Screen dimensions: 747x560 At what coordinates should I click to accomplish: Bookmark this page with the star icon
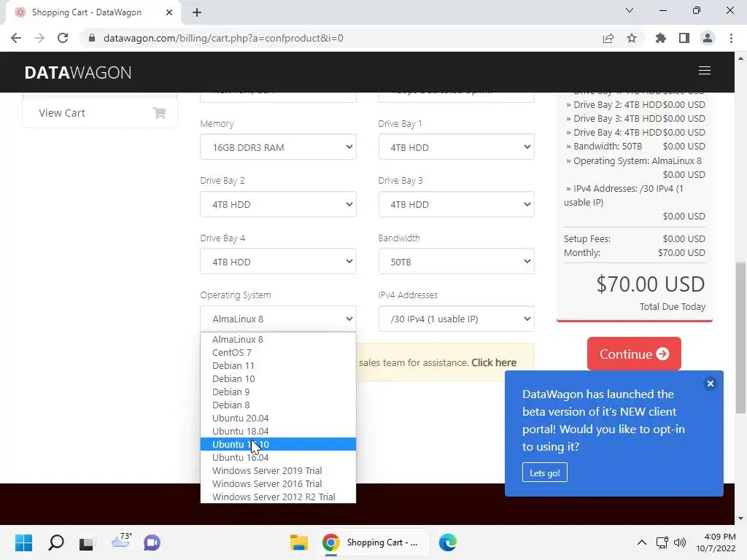coord(631,38)
